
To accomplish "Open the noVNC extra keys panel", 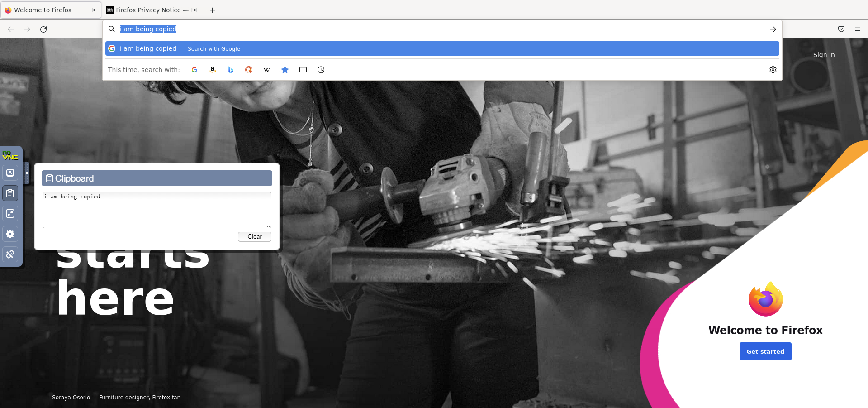I will click(10, 173).
